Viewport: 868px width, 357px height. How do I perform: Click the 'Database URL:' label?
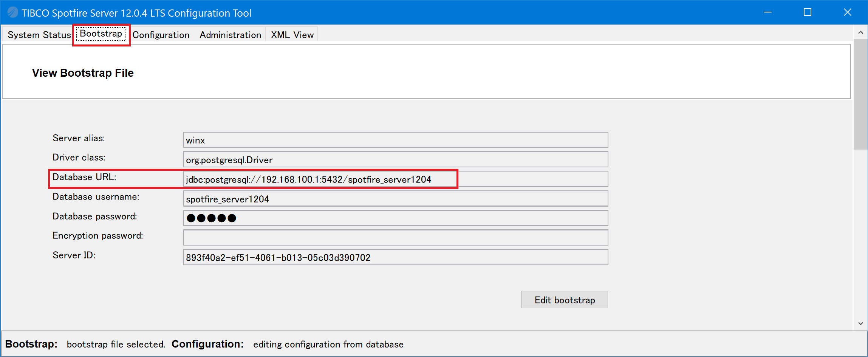84,177
